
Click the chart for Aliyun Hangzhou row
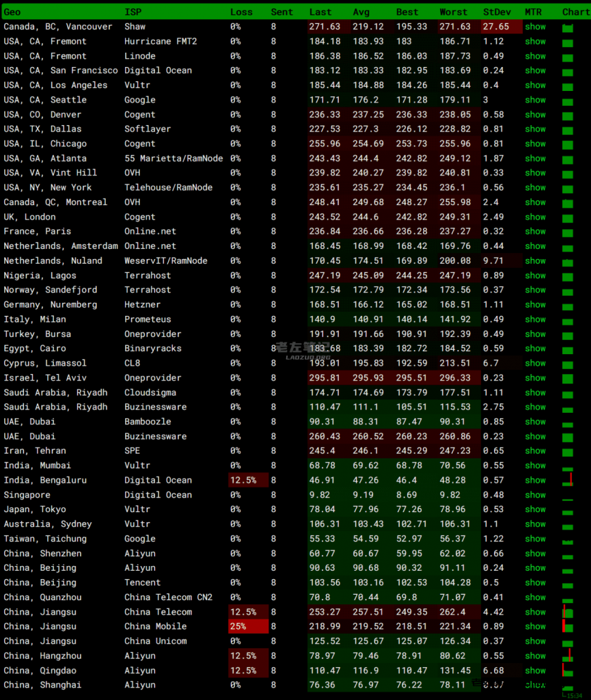coord(568,656)
